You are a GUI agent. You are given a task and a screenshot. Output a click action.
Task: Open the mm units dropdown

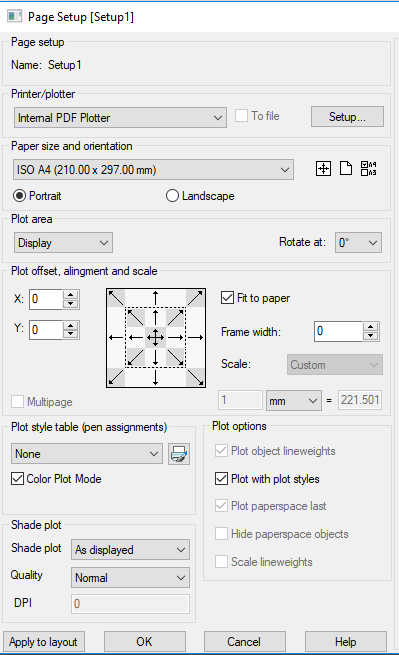tap(294, 401)
